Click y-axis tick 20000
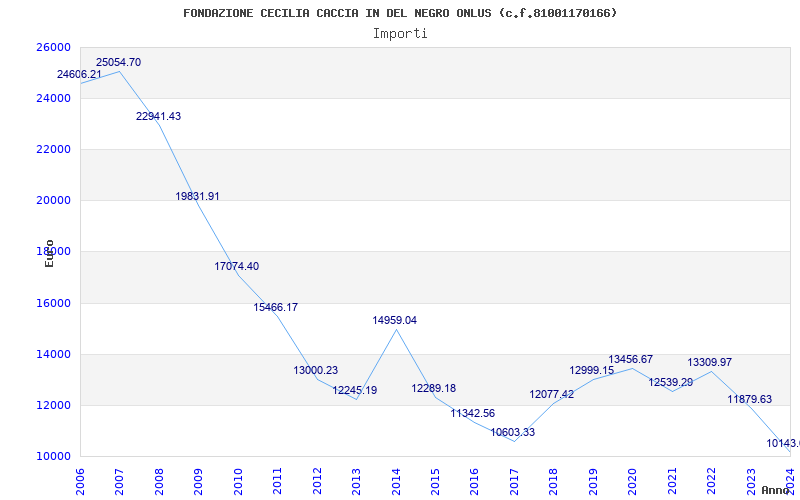The height and width of the screenshot is (500, 800). pos(53,201)
